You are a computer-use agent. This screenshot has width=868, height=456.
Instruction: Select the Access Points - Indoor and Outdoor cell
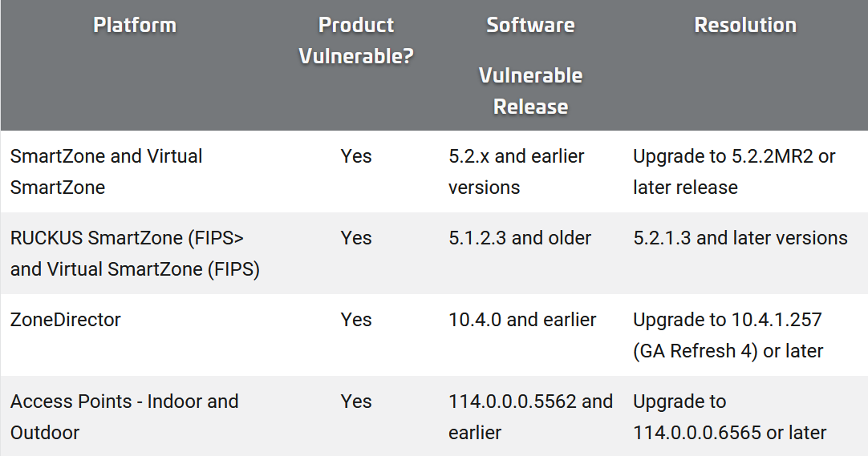[124, 417]
